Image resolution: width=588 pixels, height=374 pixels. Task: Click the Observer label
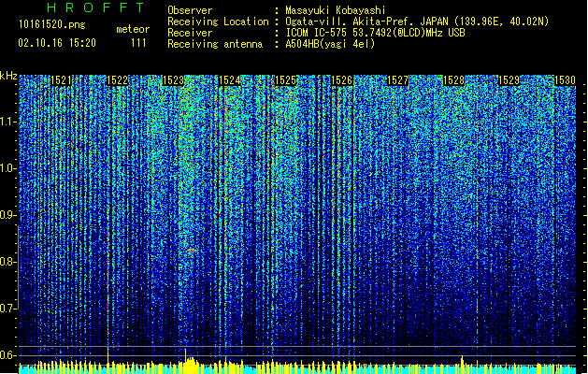point(190,10)
